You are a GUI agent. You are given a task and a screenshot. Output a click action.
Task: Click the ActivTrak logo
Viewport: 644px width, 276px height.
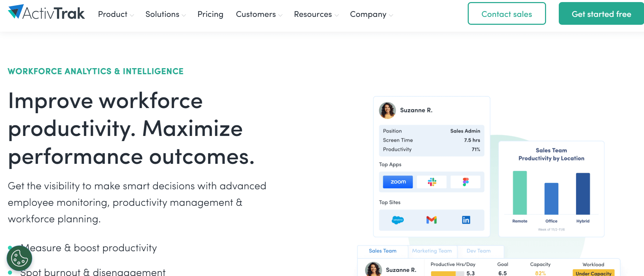[x=46, y=12]
